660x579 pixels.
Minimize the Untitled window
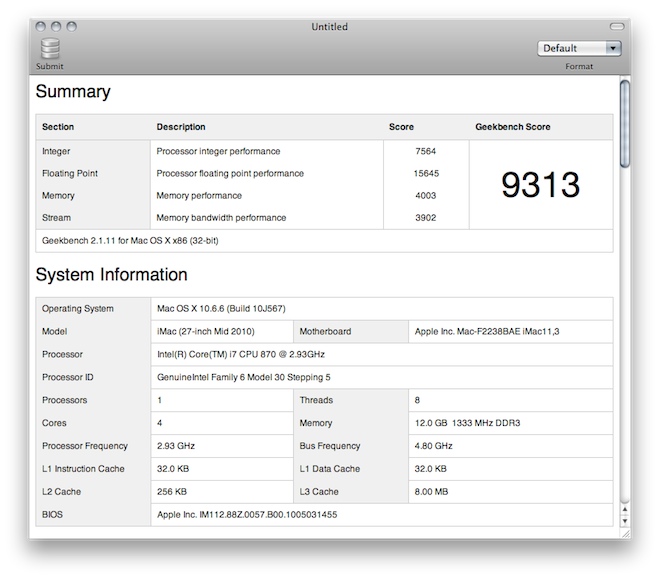pyautogui.click(x=57, y=27)
